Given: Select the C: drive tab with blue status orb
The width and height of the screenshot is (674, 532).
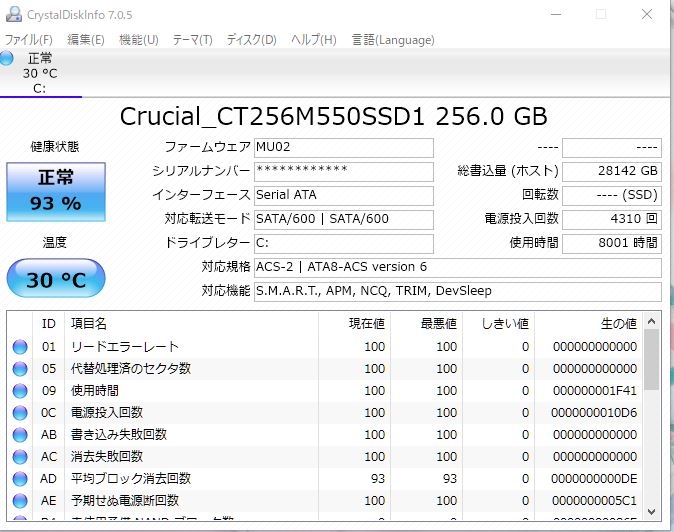Looking at the screenshot, I should (40, 73).
